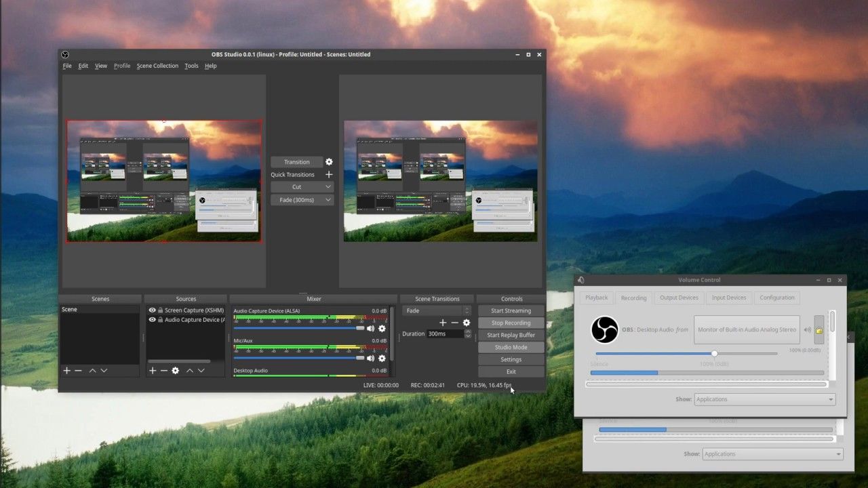Add a quick transition with plus icon

pyautogui.click(x=329, y=175)
